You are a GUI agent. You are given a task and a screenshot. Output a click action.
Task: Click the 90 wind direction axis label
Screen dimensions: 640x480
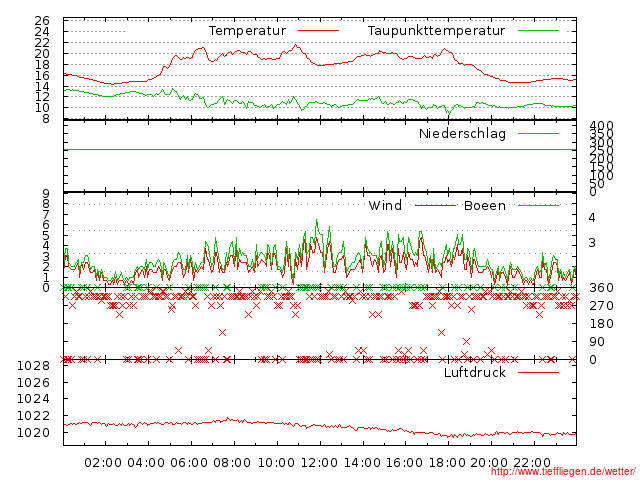[x=597, y=342]
